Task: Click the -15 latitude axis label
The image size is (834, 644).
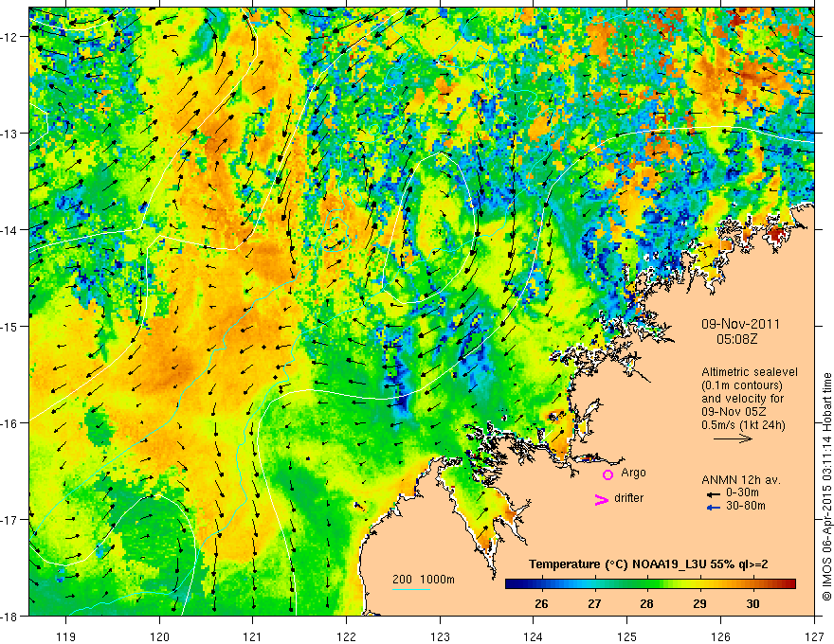Action: [10, 326]
